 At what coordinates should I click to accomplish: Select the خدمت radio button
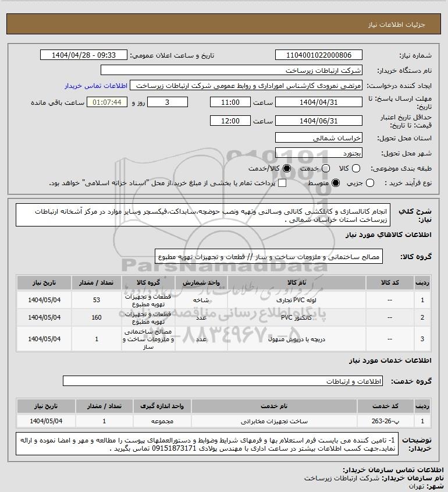326,168
